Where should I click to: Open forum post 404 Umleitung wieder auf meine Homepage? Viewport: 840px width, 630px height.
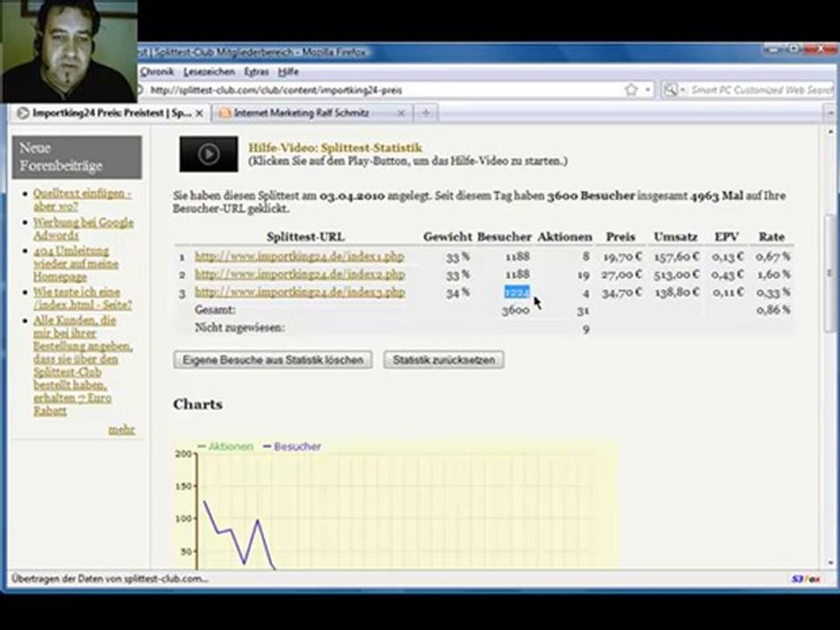pos(75,263)
